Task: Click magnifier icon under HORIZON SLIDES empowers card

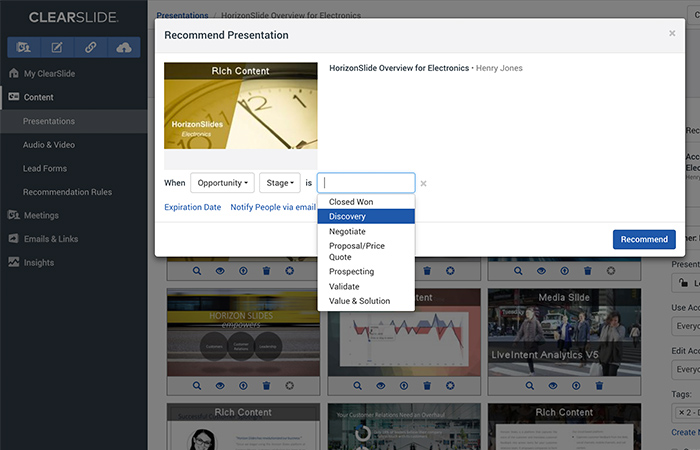Action: (x=197, y=386)
